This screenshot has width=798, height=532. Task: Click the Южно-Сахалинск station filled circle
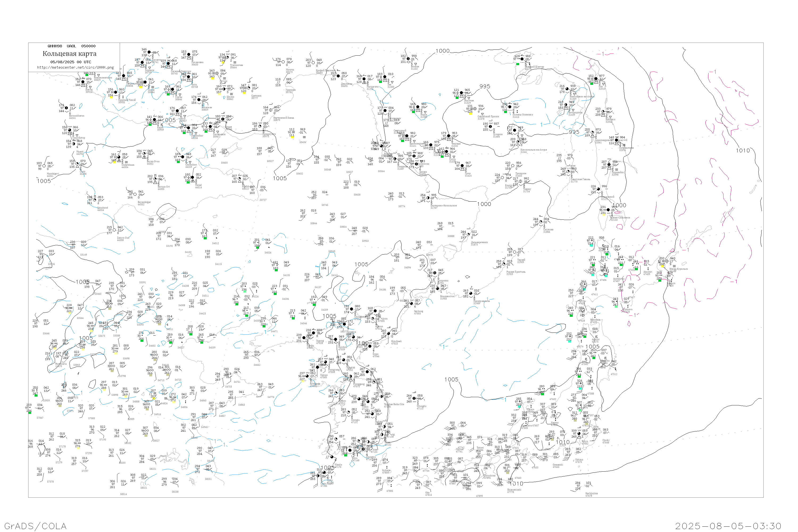[608, 210]
